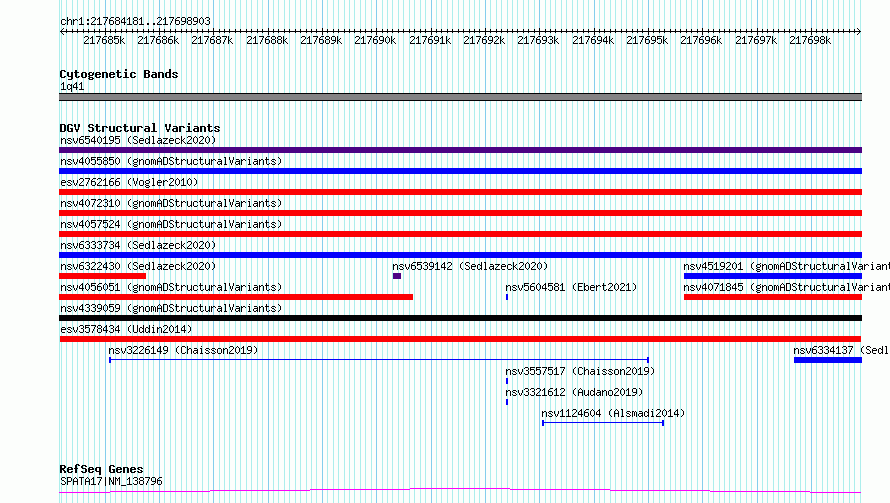Click the nsv4519201 gnomAD variant label
This screenshot has height=503, width=890.
(x=786, y=266)
